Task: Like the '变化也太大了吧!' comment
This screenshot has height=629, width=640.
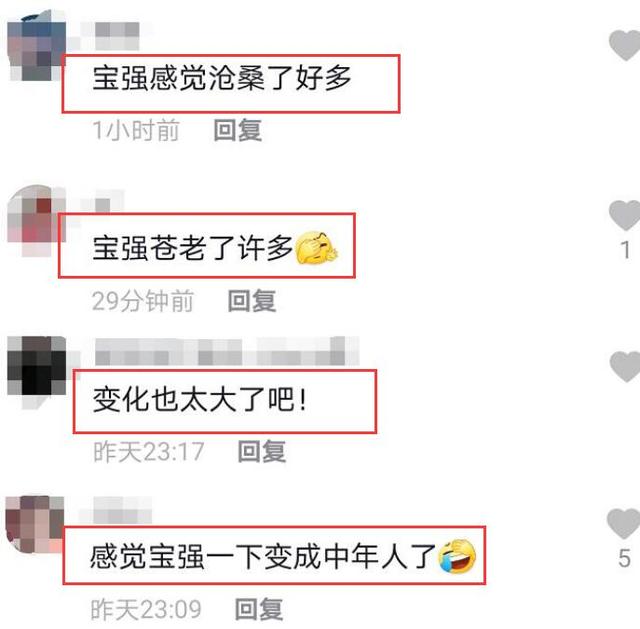Action: pyautogui.click(x=625, y=367)
